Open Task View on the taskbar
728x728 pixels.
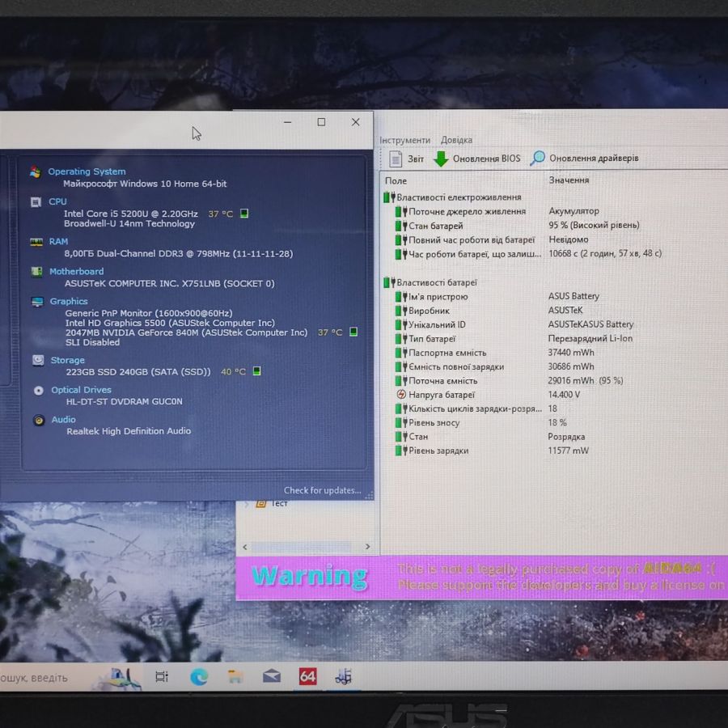(x=161, y=677)
